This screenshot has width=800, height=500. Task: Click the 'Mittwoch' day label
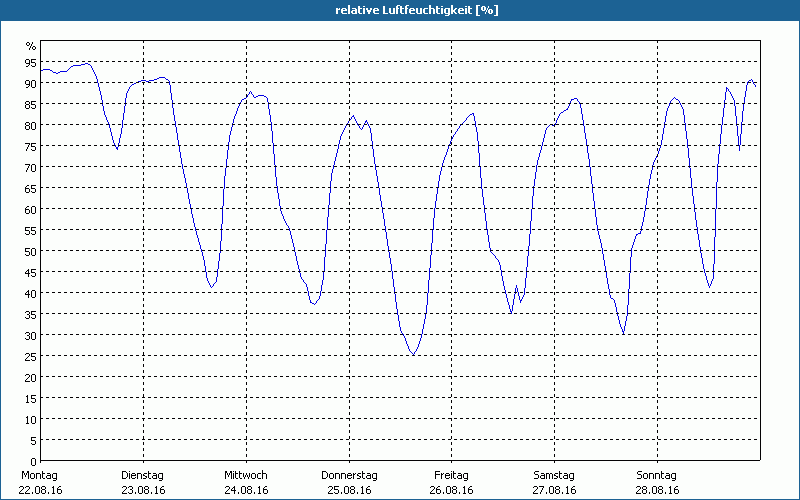pyautogui.click(x=245, y=475)
